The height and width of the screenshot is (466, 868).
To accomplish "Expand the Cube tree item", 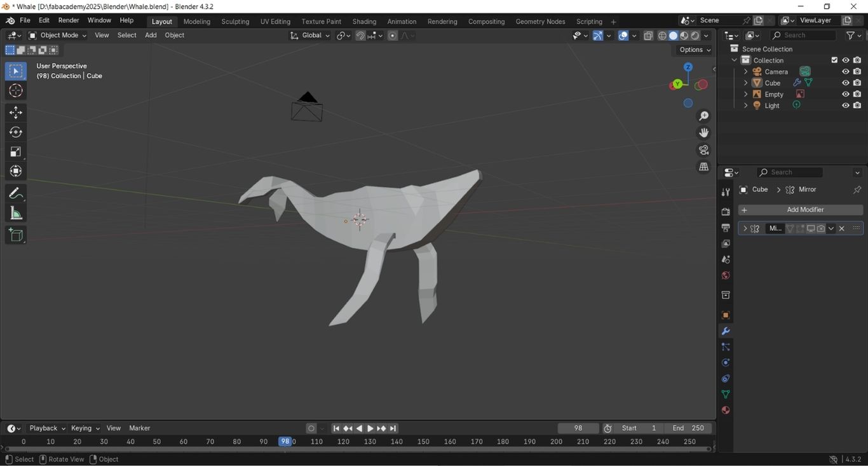I will pos(745,83).
